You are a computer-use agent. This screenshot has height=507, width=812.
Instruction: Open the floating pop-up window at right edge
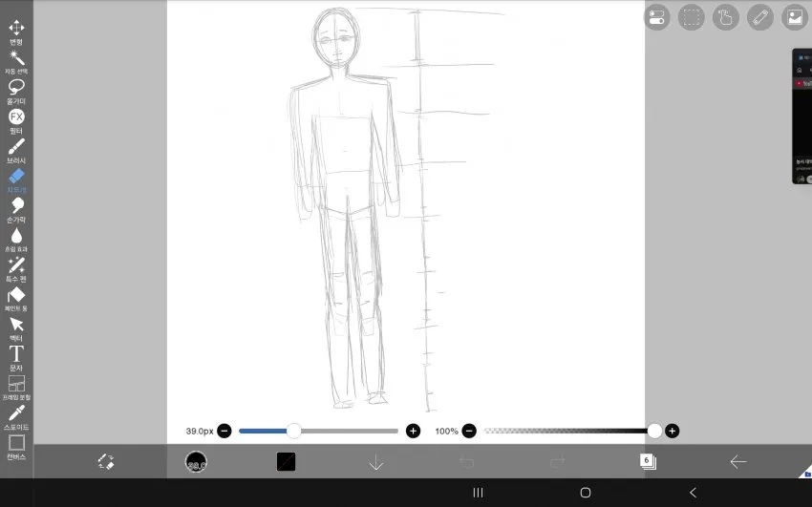point(802,116)
